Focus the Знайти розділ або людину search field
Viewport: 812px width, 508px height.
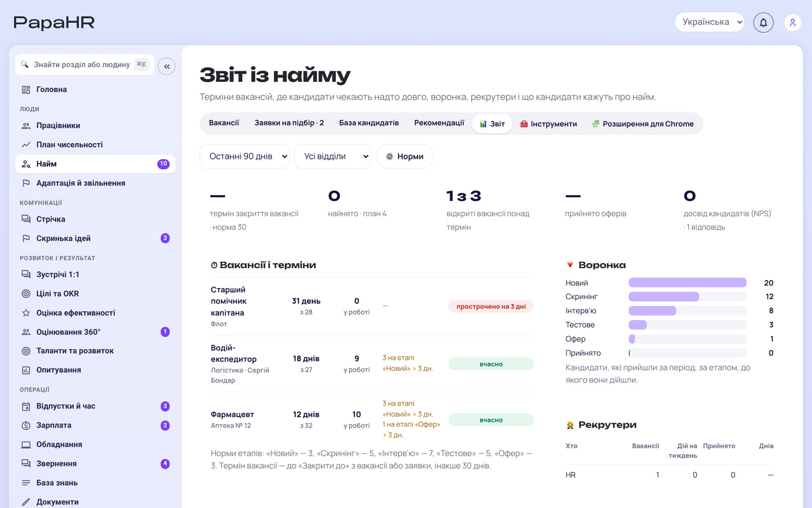[85, 65]
